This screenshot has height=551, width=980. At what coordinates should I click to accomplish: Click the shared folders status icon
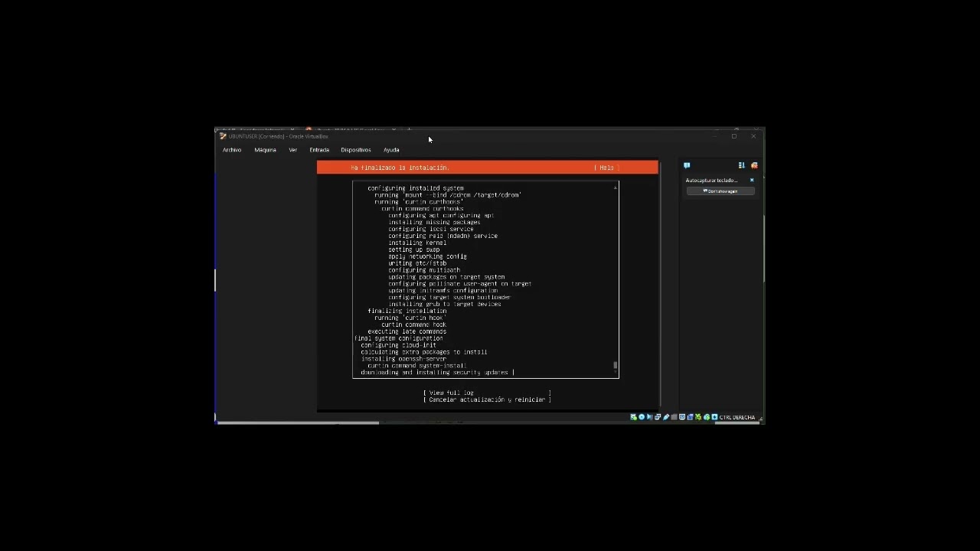pos(674,417)
